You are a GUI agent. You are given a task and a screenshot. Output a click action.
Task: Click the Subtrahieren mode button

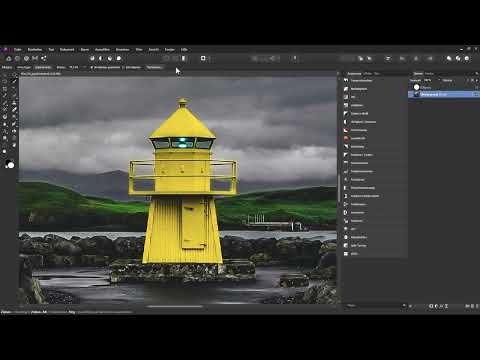point(43,67)
